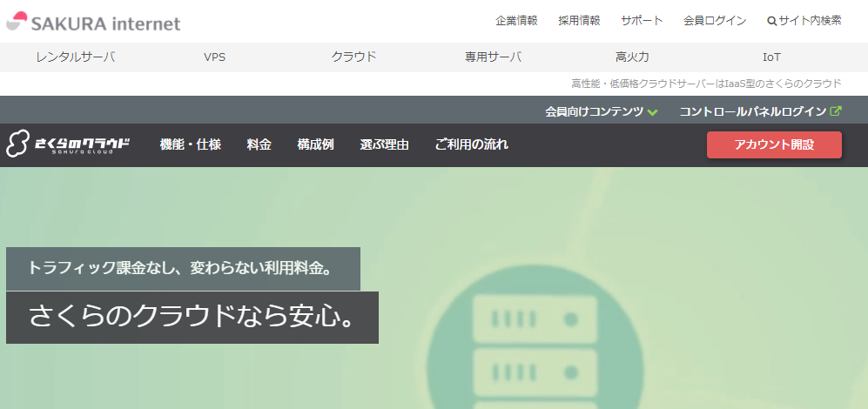Click the green chevron next to 会員向けコンテンツ
868x409 pixels.
click(x=653, y=112)
